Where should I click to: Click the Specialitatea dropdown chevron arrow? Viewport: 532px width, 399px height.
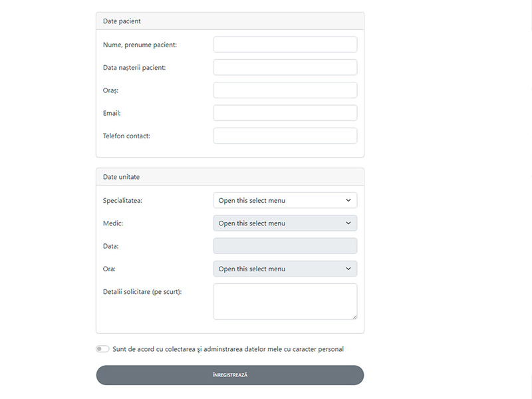point(348,200)
